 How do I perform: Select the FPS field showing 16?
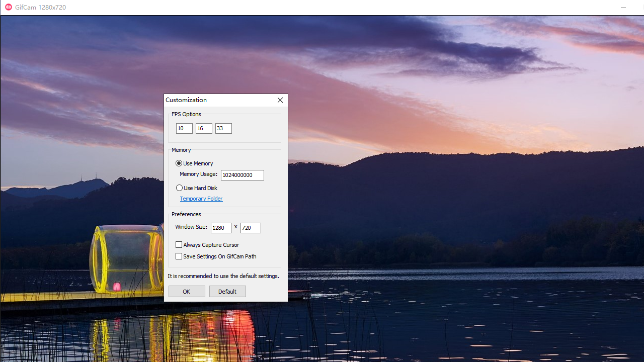pos(203,128)
